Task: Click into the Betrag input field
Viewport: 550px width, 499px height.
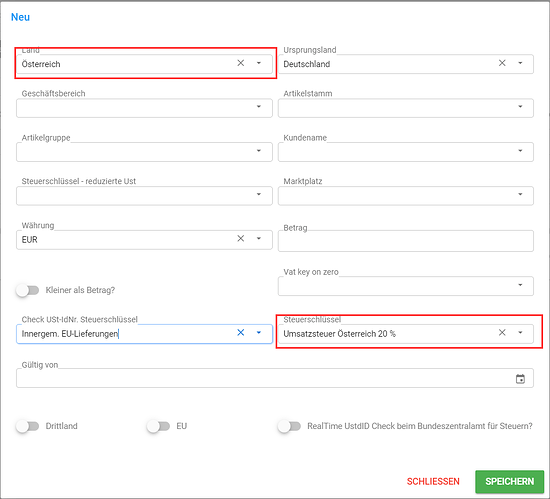Action: (x=406, y=241)
